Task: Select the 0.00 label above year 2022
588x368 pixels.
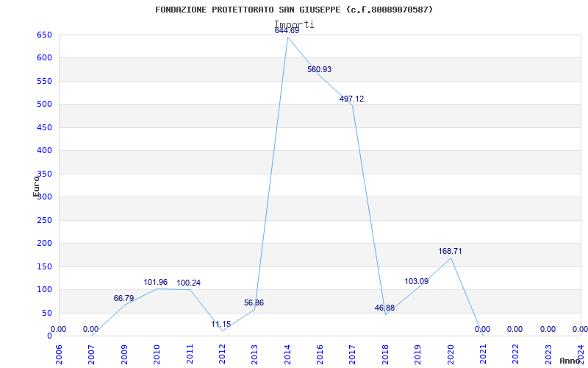Action: click(515, 329)
